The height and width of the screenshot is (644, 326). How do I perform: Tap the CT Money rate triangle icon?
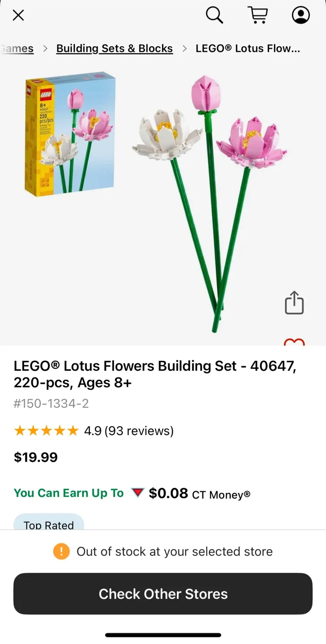pos(137,492)
